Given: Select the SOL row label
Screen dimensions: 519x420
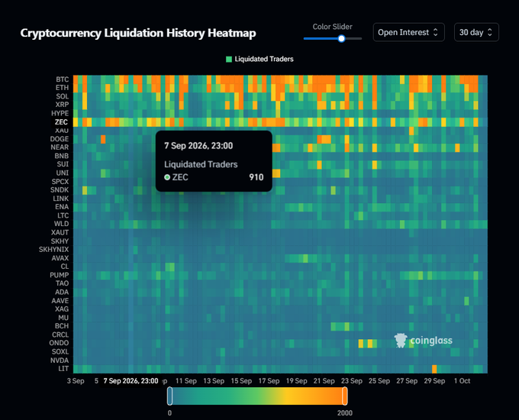Looking at the screenshot, I should [x=63, y=96].
